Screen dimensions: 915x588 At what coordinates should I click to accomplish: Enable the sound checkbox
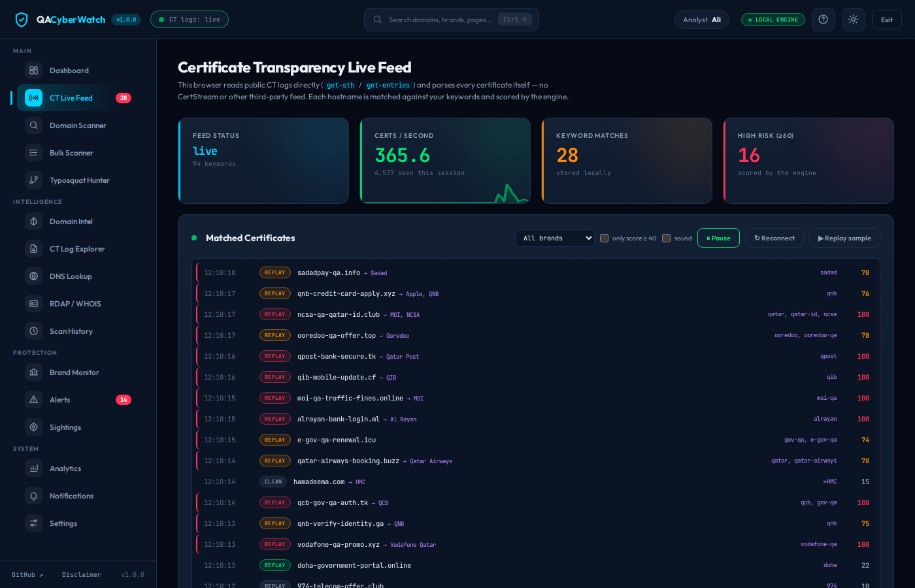[x=667, y=238]
